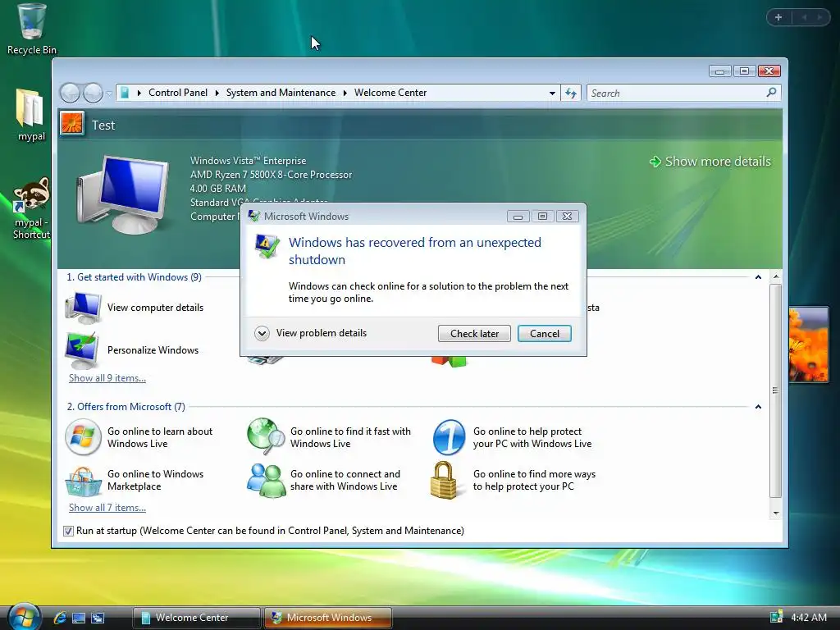Click Go online to find more ways text
Screen dimensions: 840x630
[534, 480]
